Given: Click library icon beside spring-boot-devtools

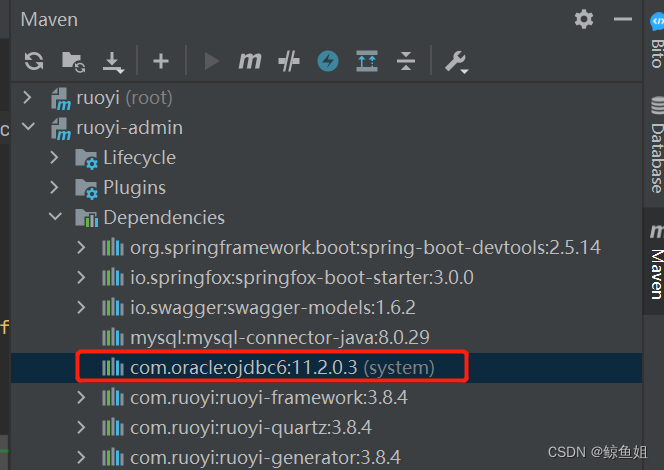Looking at the screenshot, I should 113,247.
